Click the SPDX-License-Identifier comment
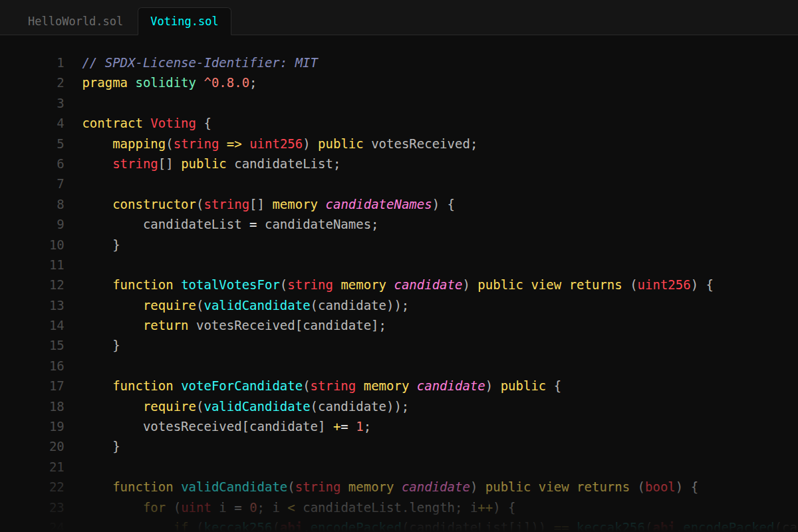The width and height of the screenshot is (798, 532). point(200,63)
